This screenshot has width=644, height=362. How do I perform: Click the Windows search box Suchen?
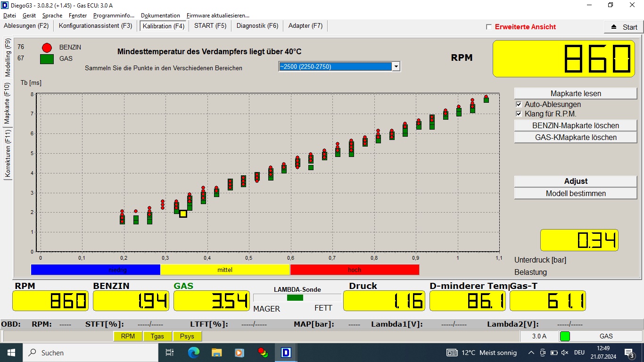(90, 353)
